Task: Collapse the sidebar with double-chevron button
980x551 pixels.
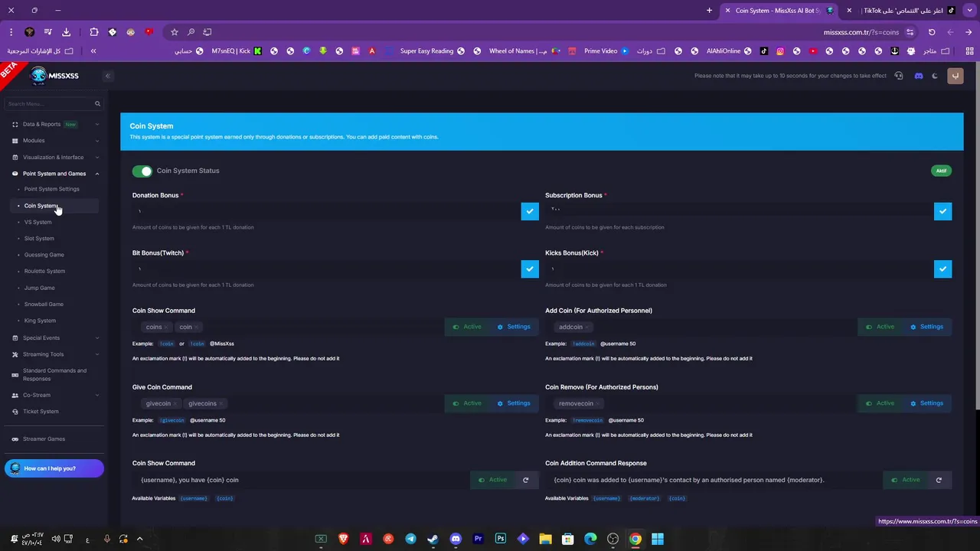Action: 108,76
